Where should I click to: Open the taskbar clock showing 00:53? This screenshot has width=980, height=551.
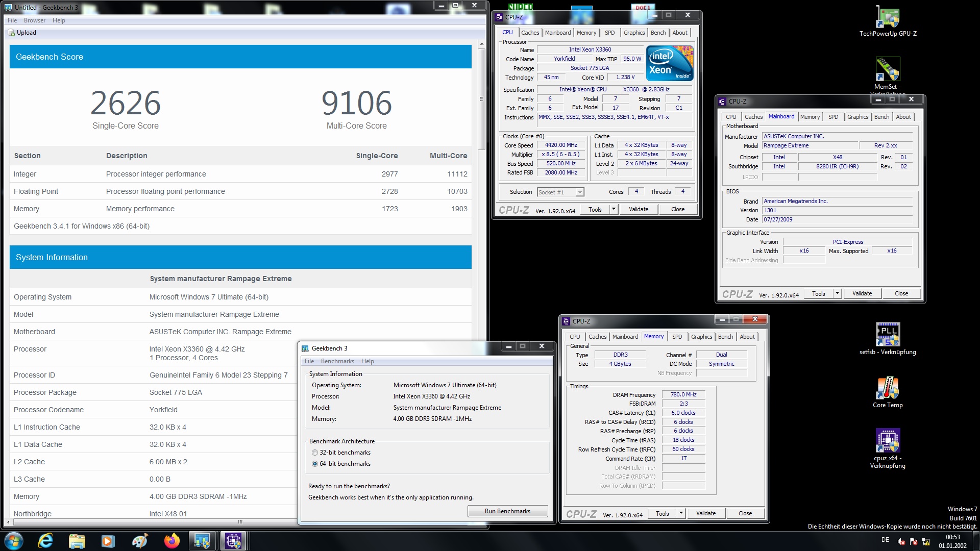click(x=952, y=541)
